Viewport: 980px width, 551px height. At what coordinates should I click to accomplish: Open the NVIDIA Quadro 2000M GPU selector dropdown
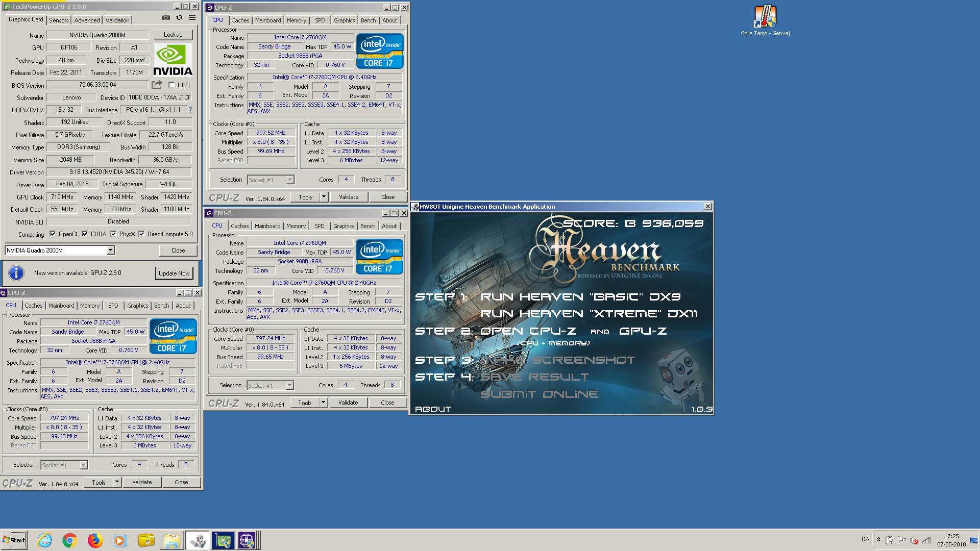point(110,250)
